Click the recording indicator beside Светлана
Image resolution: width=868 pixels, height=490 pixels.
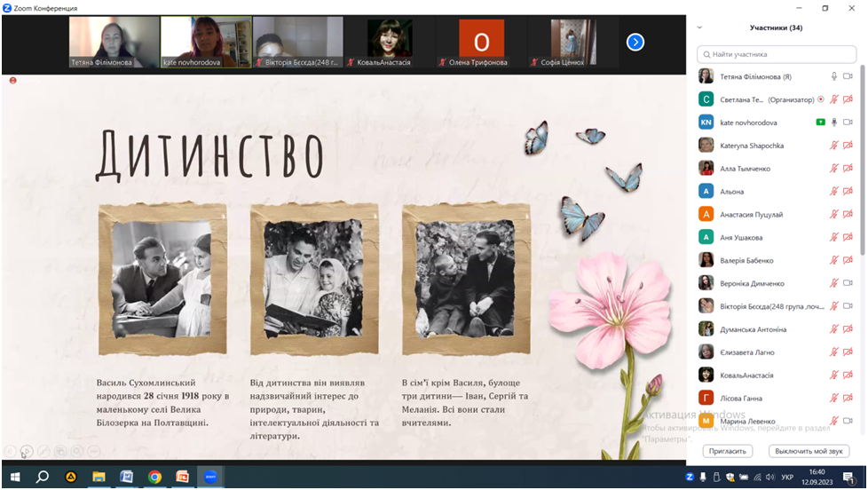click(x=820, y=99)
